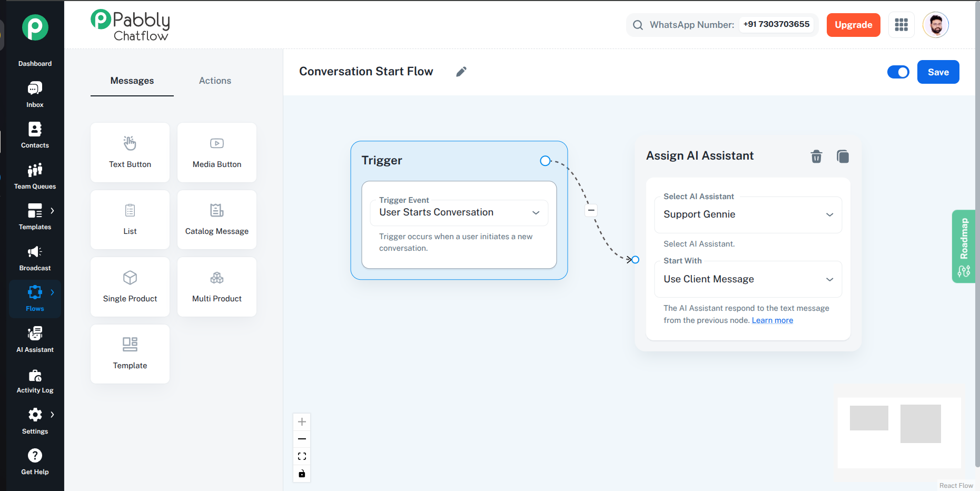Switch to the Actions tab
This screenshot has height=491, width=980.
tap(215, 81)
